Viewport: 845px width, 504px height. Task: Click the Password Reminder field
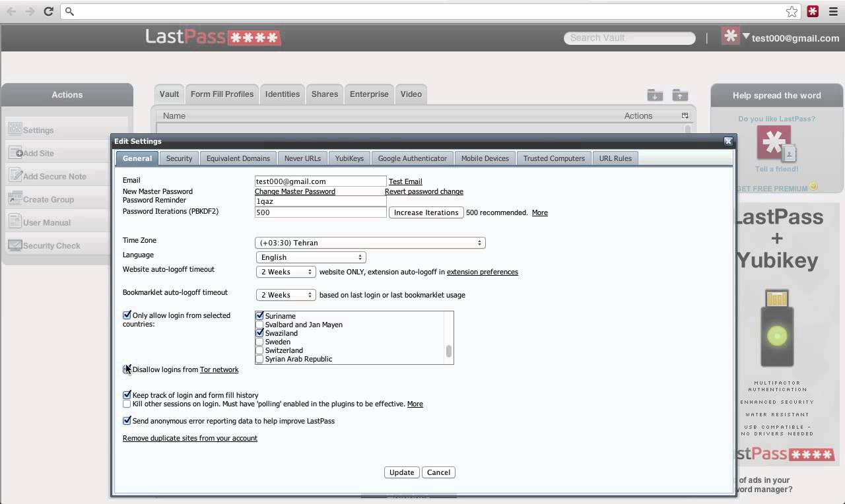click(x=320, y=201)
